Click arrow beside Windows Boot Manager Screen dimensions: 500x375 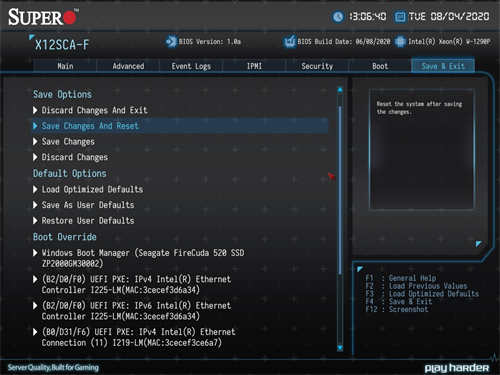pyautogui.click(x=35, y=253)
